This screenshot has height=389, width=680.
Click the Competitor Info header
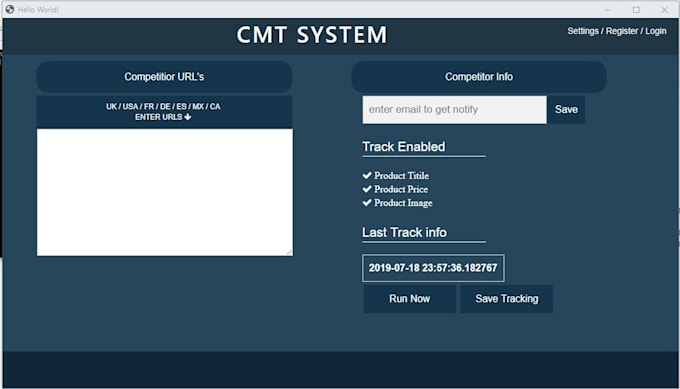click(479, 77)
